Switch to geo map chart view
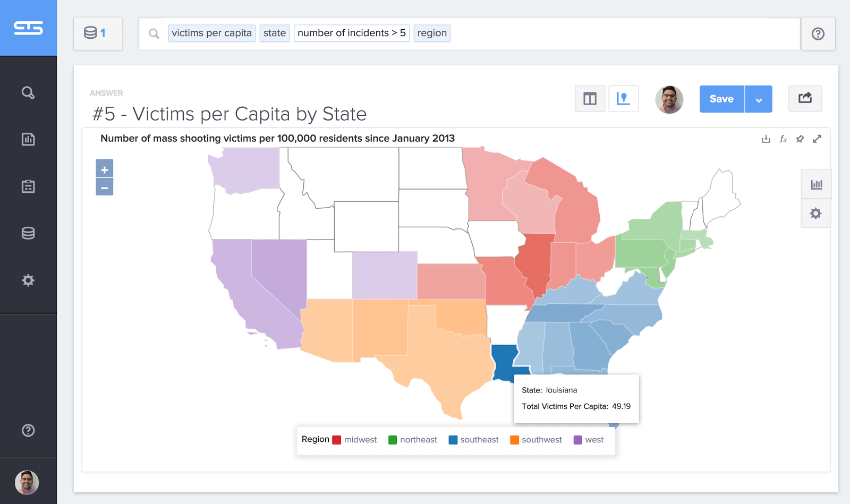The width and height of the screenshot is (850, 504). 623,99
